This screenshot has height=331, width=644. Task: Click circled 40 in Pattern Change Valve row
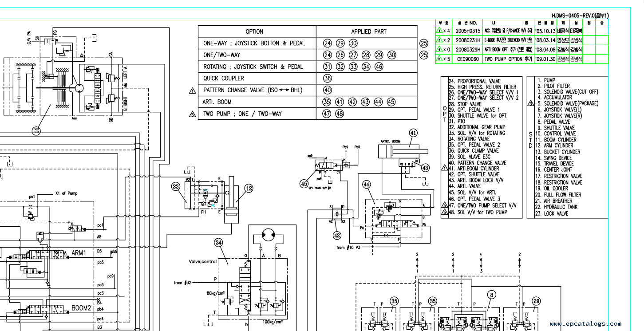[x=328, y=90]
